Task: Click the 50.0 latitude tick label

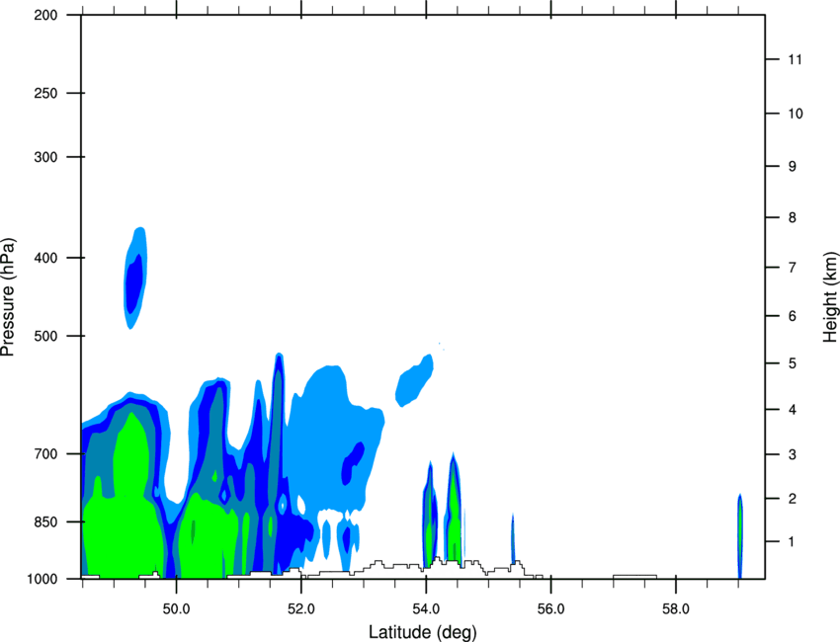Action: 176,609
